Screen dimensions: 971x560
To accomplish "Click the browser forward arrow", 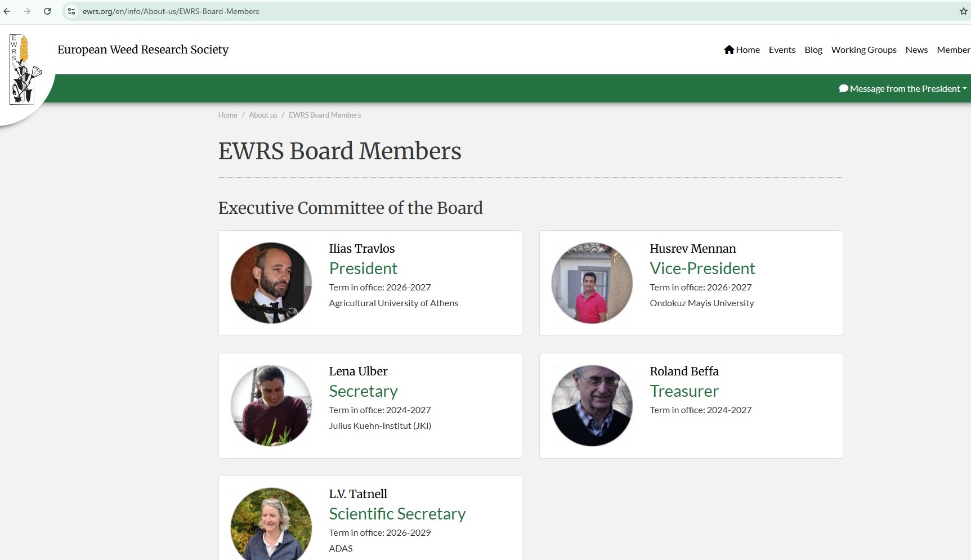I will pos(27,11).
